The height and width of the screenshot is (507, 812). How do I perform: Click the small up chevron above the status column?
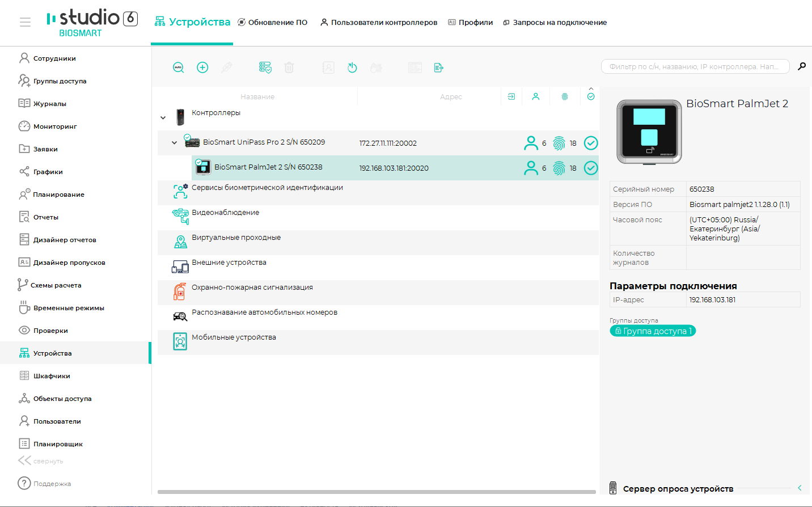pyautogui.click(x=591, y=88)
